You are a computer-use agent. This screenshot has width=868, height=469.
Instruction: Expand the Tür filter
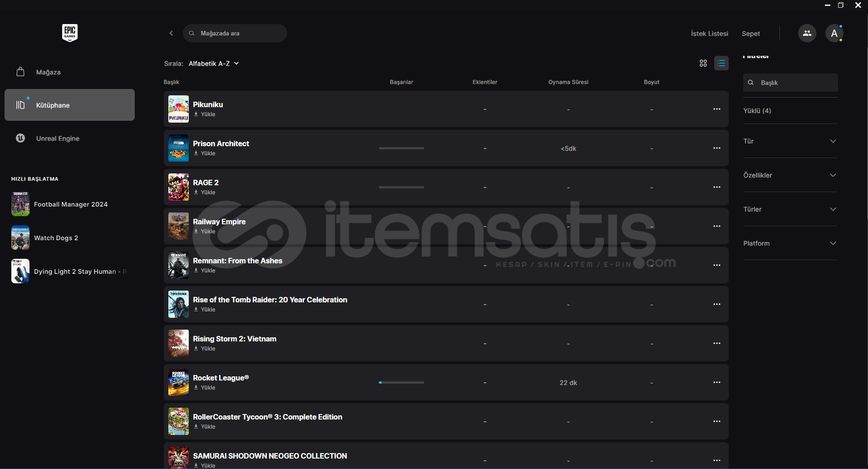[x=790, y=141]
